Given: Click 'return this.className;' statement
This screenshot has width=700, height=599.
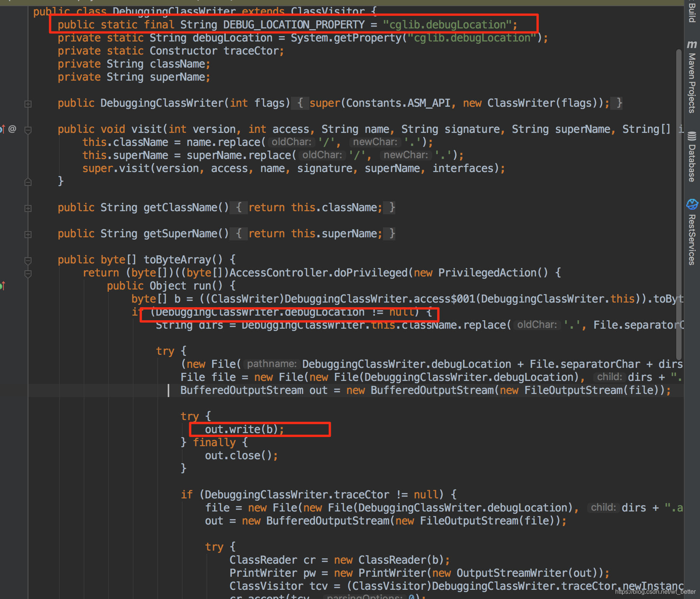Looking at the screenshot, I should [315, 207].
